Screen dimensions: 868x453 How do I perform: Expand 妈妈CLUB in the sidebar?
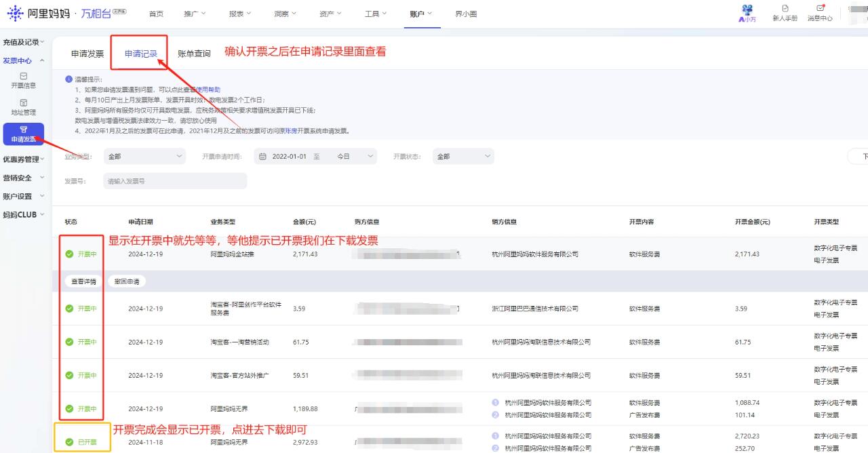pos(24,214)
